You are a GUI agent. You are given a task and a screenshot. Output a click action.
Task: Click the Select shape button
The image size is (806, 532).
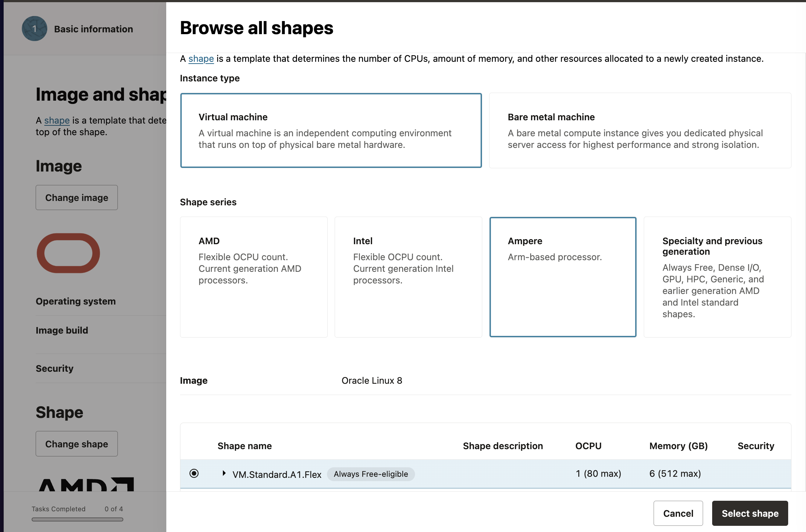click(750, 513)
